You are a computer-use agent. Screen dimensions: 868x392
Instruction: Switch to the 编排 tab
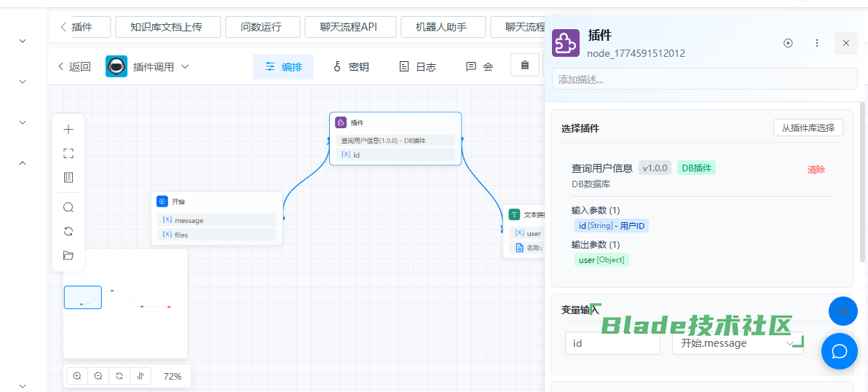pos(283,67)
